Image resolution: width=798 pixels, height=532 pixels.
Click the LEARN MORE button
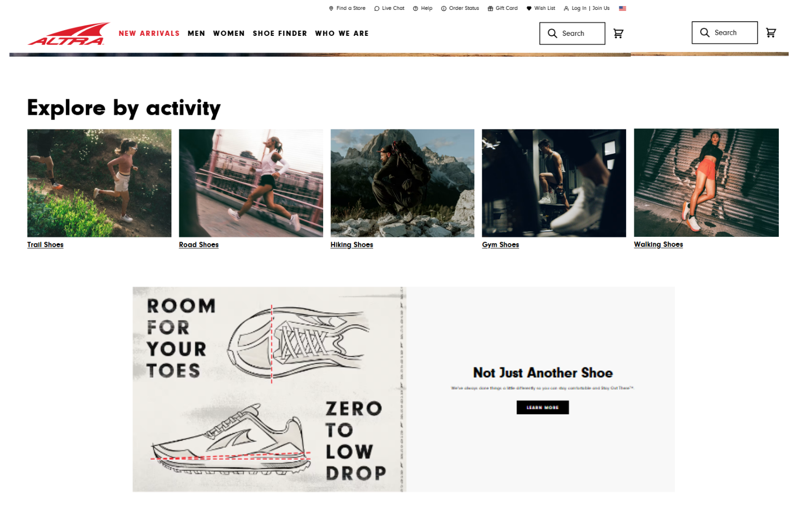tap(542, 407)
